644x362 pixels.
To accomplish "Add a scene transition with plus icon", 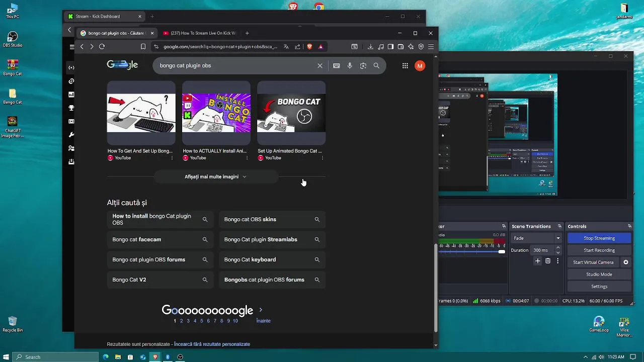I will [x=537, y=261].
